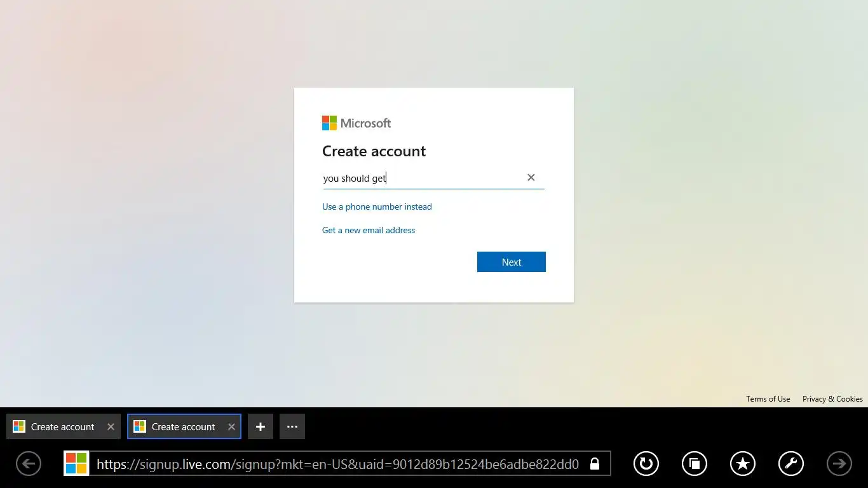868x488 pixels.
Task: Click Get a new email address
Action: tap(369, 230)
